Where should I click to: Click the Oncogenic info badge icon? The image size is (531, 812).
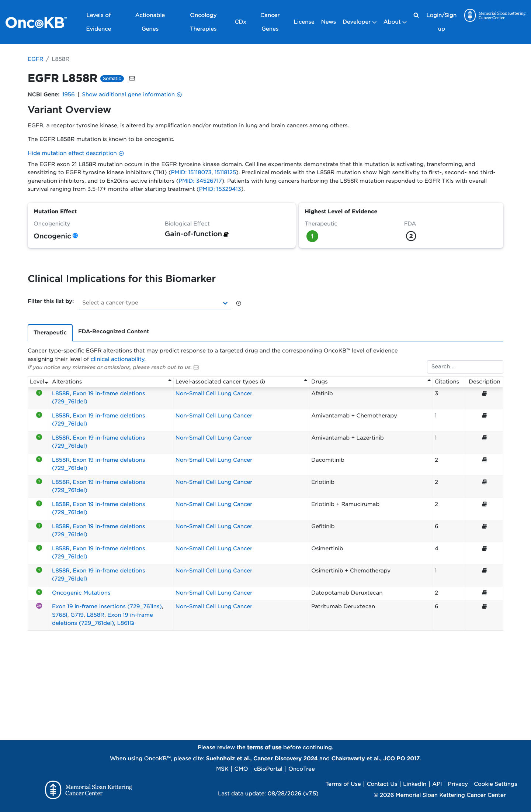pyautogui.click(x=75, y=235)
